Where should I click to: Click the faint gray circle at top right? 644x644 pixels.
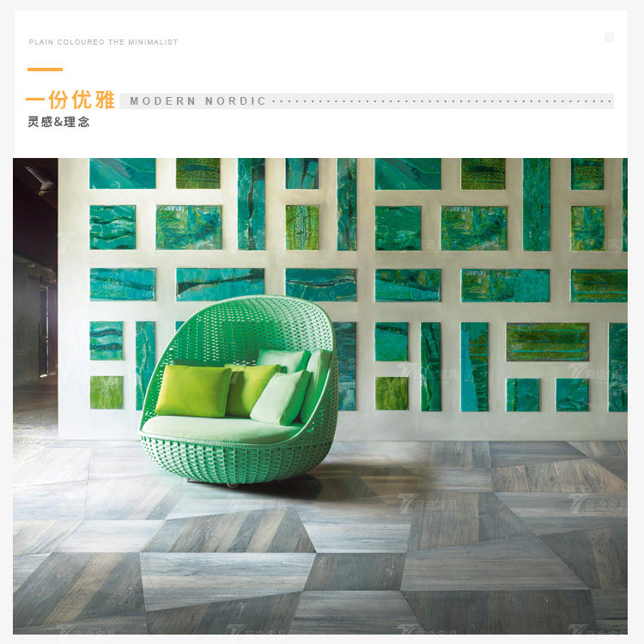[609, 38]
